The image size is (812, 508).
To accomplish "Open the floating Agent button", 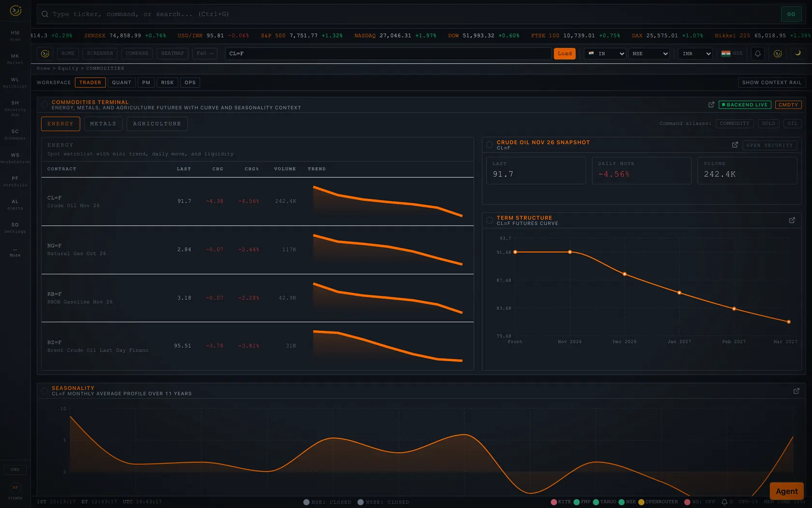I will coord(786,491).
